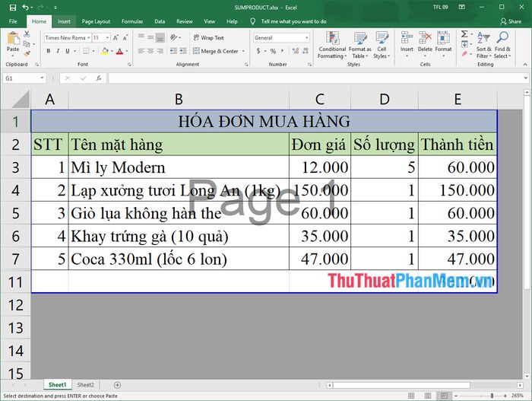Expand the formula bar
Image resolution: width=532 pixels, height=401 pixels.
(526, 78)
